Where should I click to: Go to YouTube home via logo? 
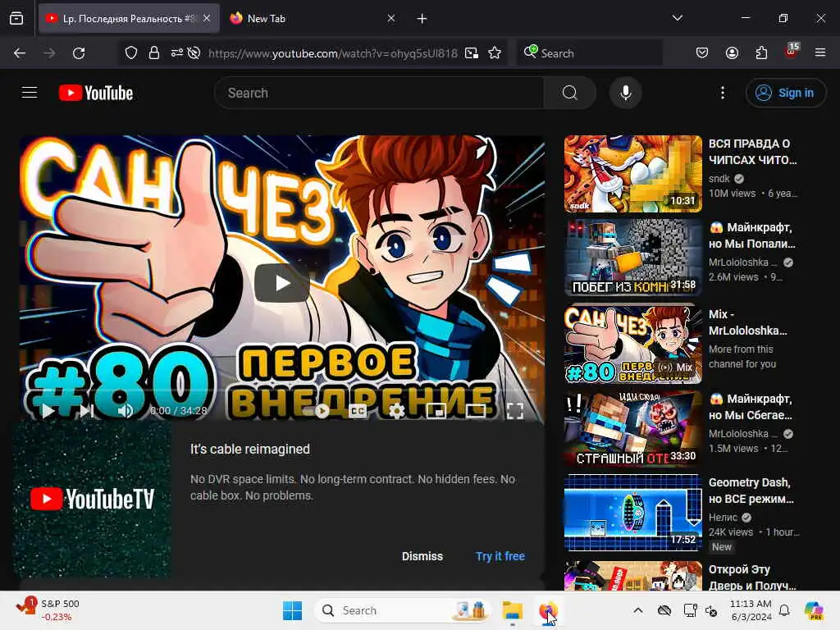tap(96, 93)
